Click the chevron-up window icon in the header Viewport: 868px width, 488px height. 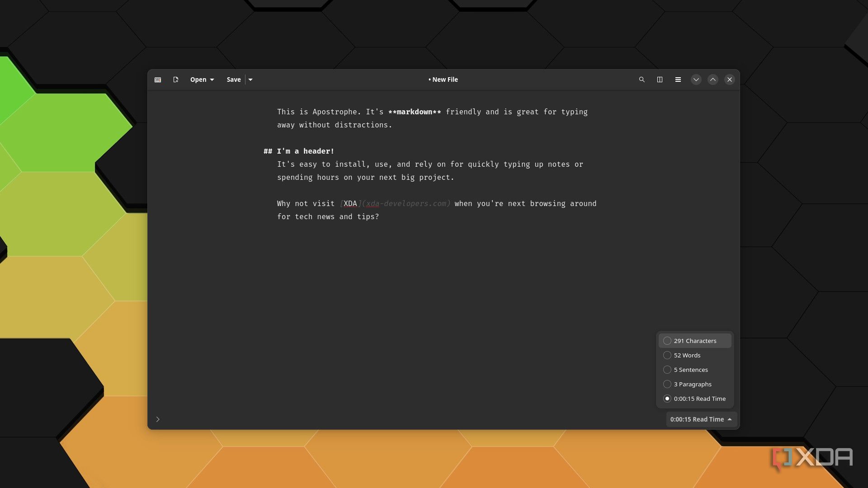713,80
